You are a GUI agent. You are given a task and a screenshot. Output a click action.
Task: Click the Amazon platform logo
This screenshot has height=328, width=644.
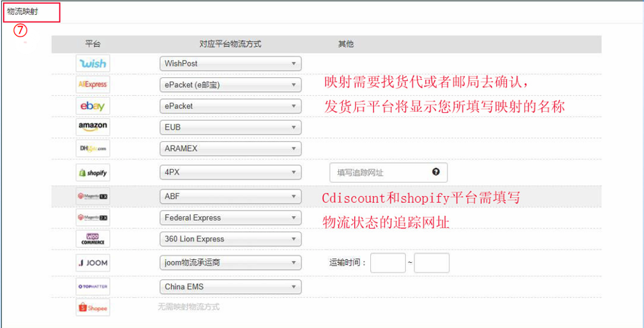(93, 127)
